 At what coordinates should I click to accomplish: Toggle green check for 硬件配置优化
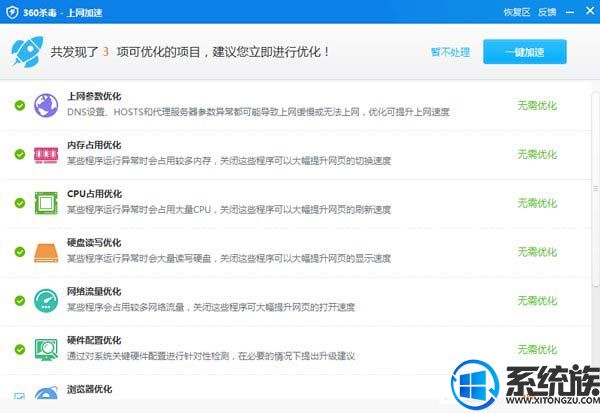pos(20,349)
